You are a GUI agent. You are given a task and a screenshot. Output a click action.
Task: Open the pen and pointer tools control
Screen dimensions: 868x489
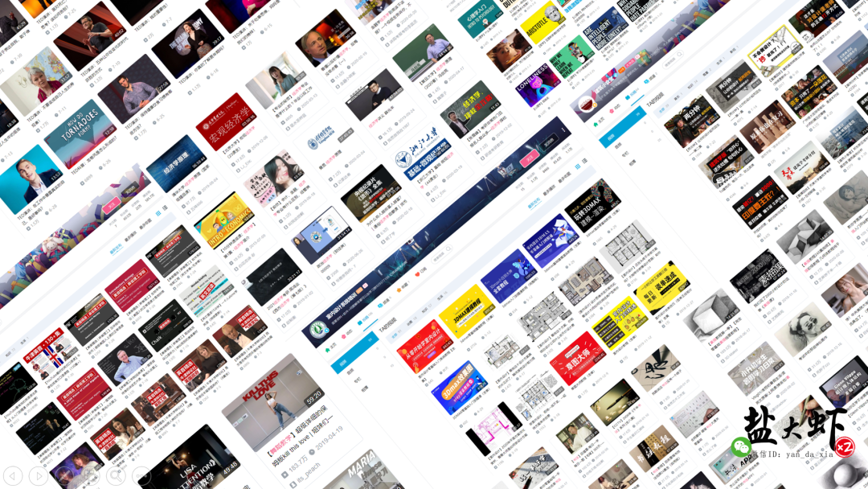[63, 475]
